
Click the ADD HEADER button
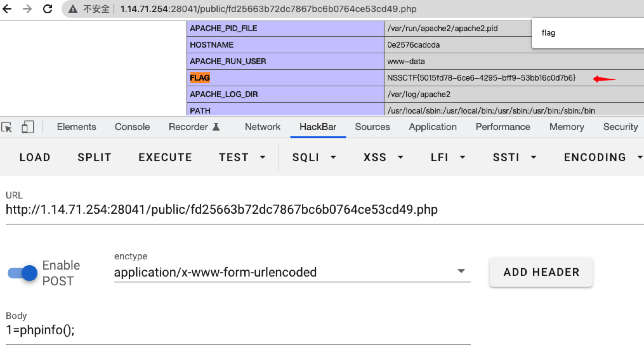coord(541,272)
